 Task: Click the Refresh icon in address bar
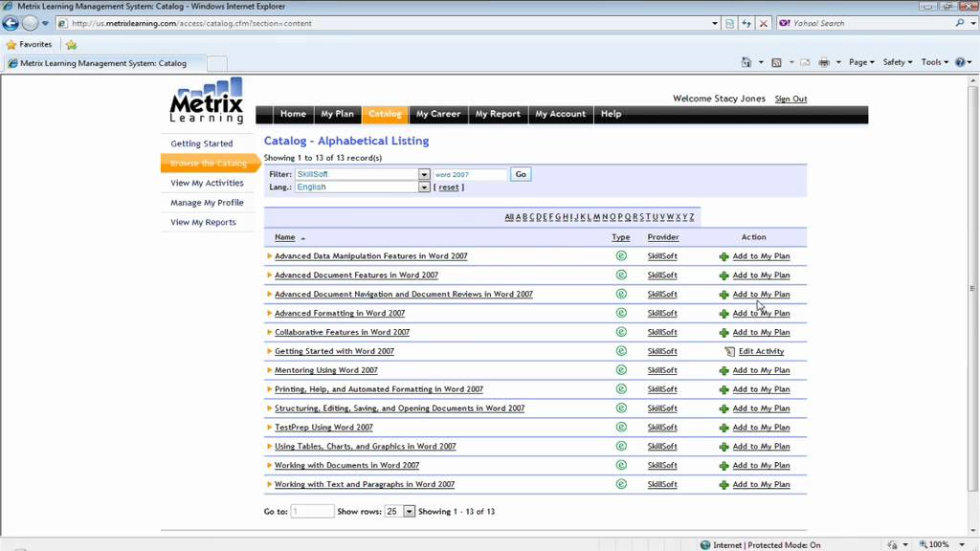coord(746,23)
